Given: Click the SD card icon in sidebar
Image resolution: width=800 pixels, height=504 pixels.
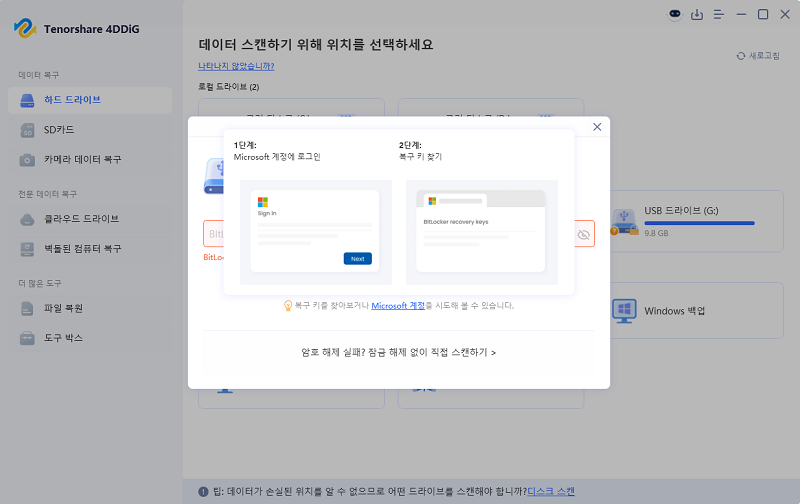Looking at the screenshot, I should click(27, 131).
